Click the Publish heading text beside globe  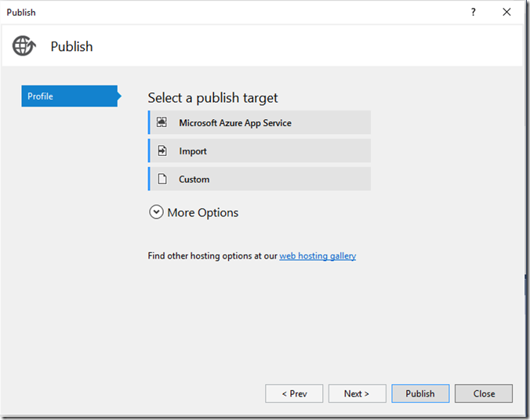71,47
